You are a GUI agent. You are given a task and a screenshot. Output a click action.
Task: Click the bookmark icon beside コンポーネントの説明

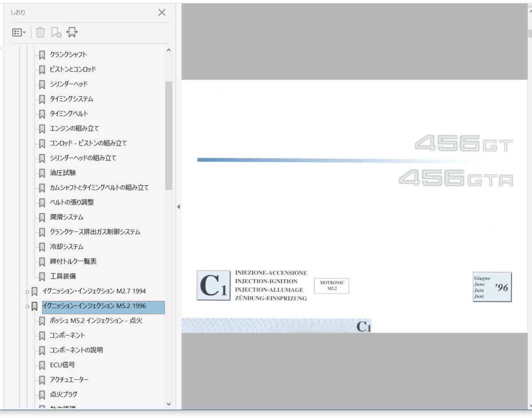[42, 350]
